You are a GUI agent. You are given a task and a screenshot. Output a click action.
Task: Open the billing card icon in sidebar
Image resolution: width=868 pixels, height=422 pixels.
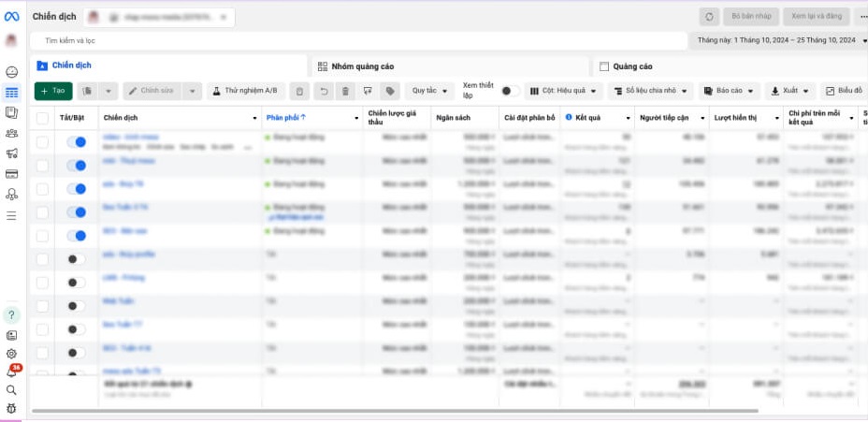pos(11,174)
